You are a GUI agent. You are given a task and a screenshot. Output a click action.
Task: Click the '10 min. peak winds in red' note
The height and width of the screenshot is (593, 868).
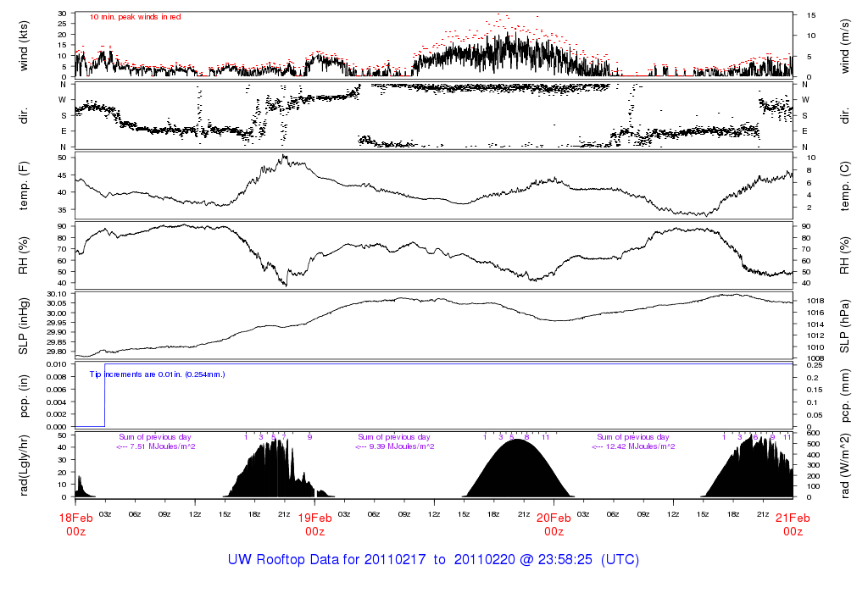point(135,17)
